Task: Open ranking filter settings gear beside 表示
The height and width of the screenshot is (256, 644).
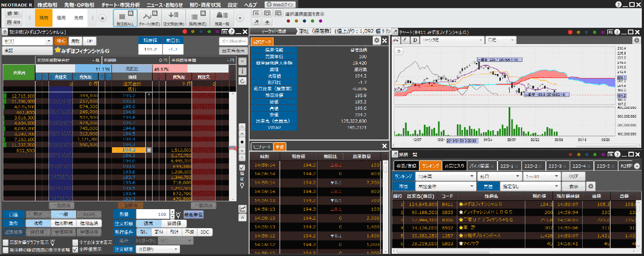Action: pos(591,186)
